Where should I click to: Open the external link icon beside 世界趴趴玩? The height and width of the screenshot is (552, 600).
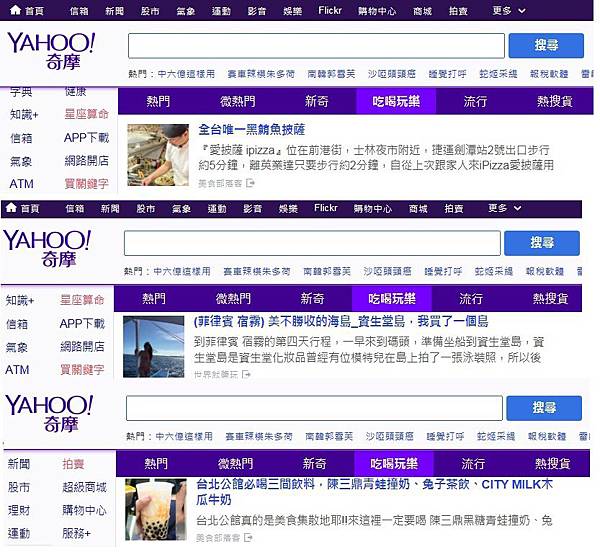[246, 374]
